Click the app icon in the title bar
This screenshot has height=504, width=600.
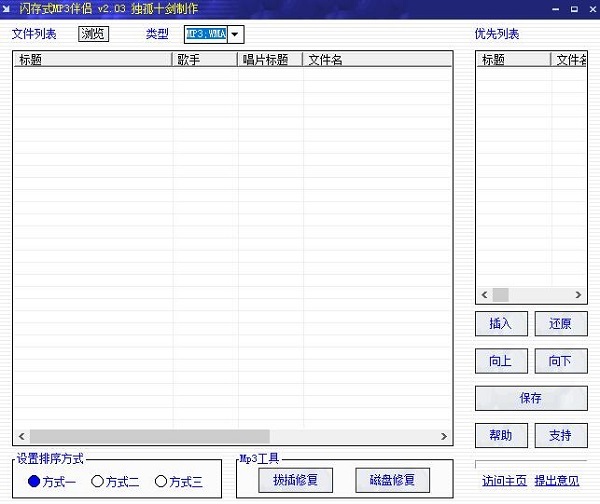9,9
